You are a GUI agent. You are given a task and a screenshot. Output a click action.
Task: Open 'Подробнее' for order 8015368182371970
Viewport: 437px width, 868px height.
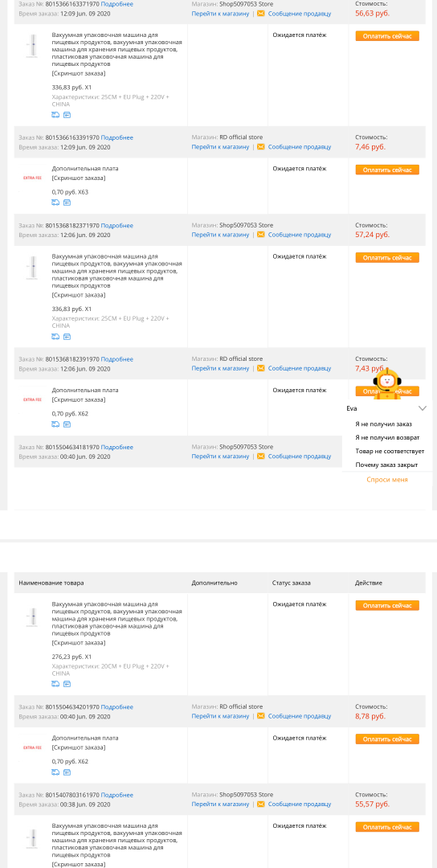(116, 226)
